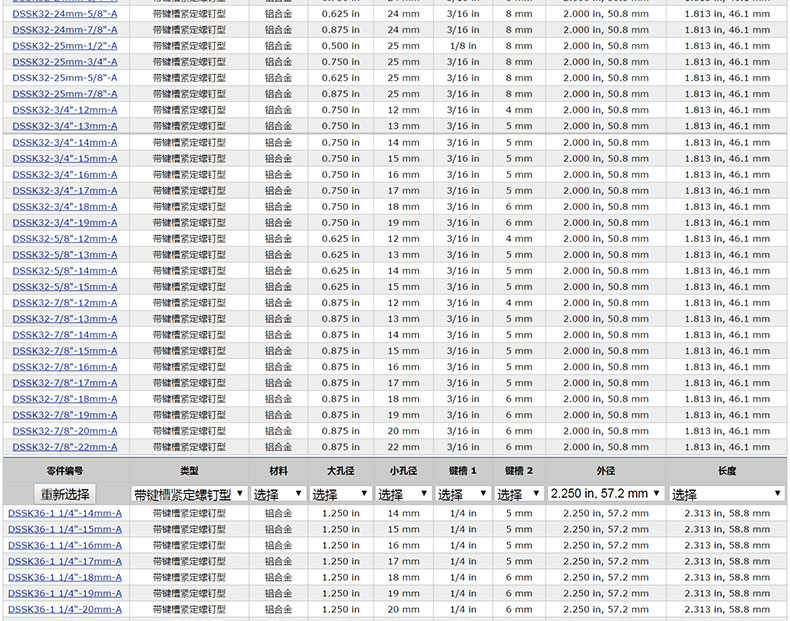The width and height of the screenshot is (790, 621).
Task: Click part number DSSK32-3/4"-12mm-A
Action: pos(64,110)
